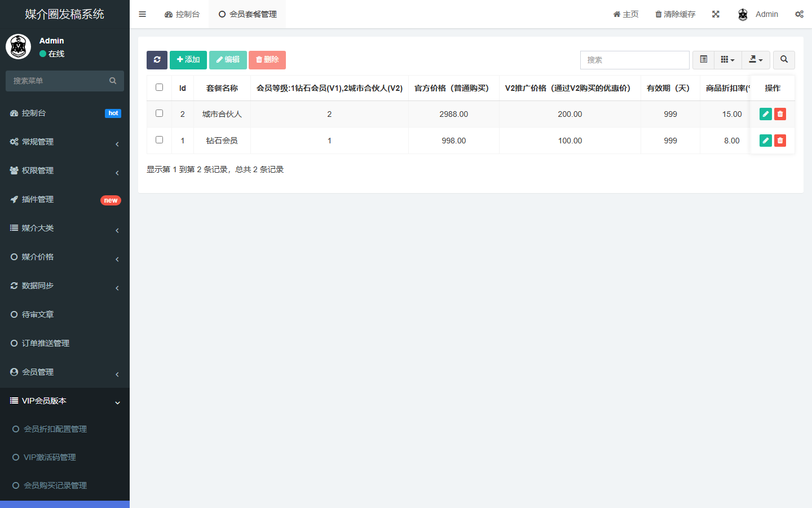The height and width of the screenshot is (508, 812).
Task: Expand 媒介大类 sidebar menu
Action: click(65, 228)
